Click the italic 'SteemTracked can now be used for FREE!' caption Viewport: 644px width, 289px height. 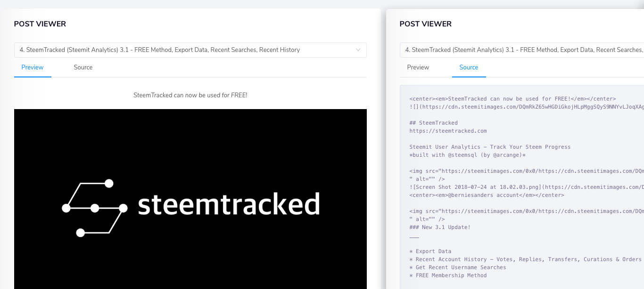tap(190, 95)
